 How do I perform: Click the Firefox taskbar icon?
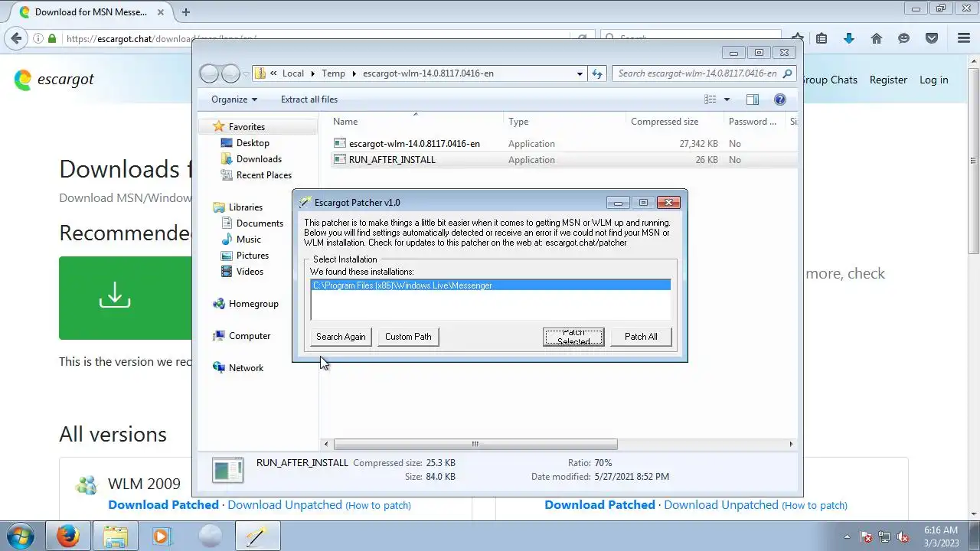click(x=67, y=536)
